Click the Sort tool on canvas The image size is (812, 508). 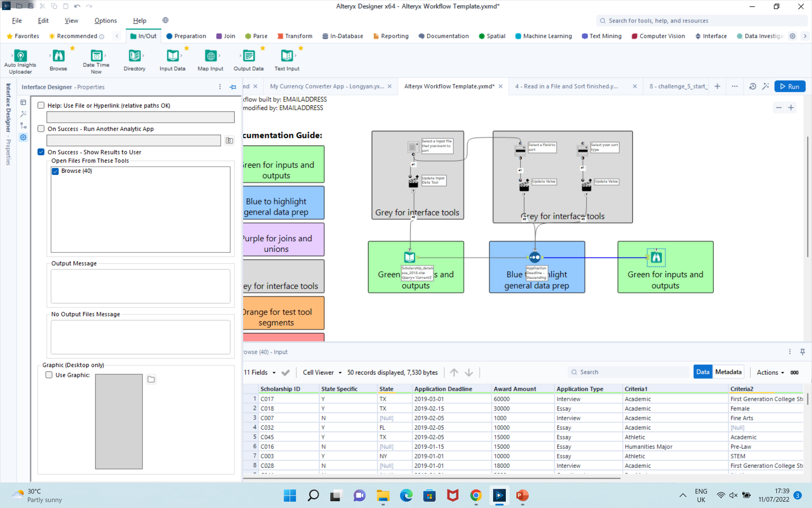coord(535,257)
